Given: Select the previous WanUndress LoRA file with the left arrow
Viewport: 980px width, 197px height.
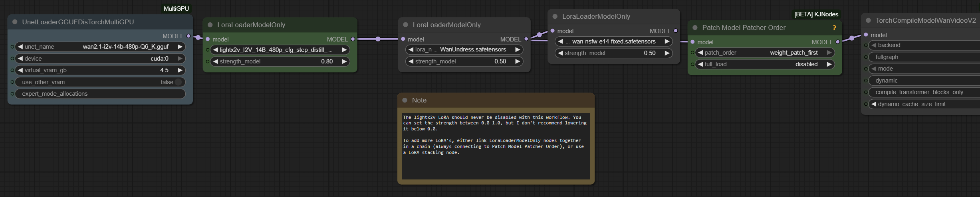Looking at the screenshot, I should pos(411,49).
